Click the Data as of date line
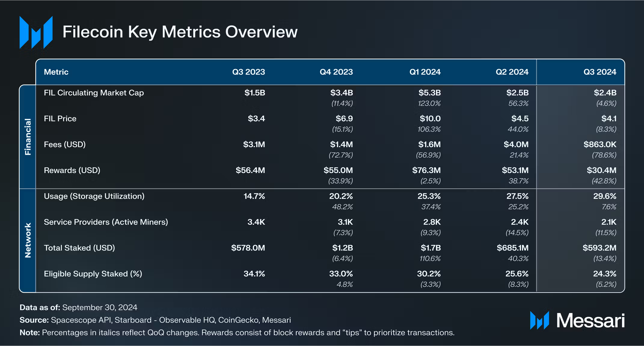644x346 pixels. click(78, 307)
